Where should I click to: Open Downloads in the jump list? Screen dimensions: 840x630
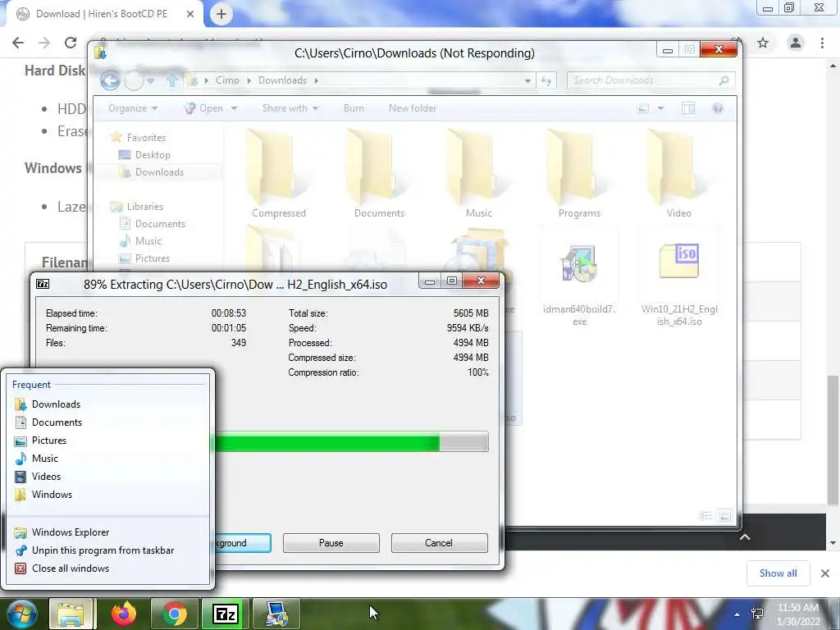point(56,404)
